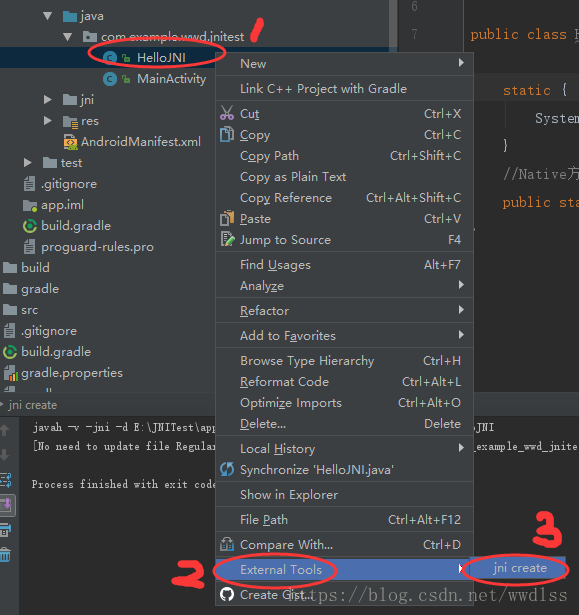Choose File Path
The height and width of the screenshot is (615, 579).
(x=344, y=519)
